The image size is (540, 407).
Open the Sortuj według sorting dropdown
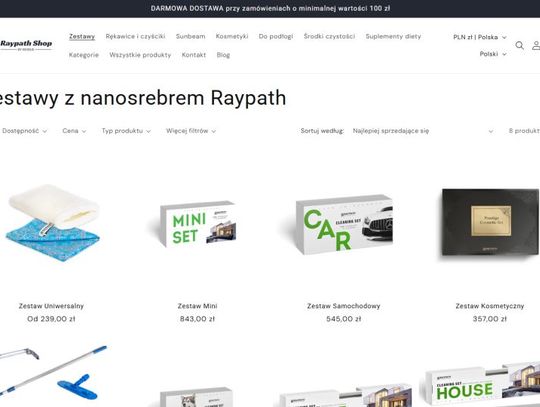(x=423, y=131)
